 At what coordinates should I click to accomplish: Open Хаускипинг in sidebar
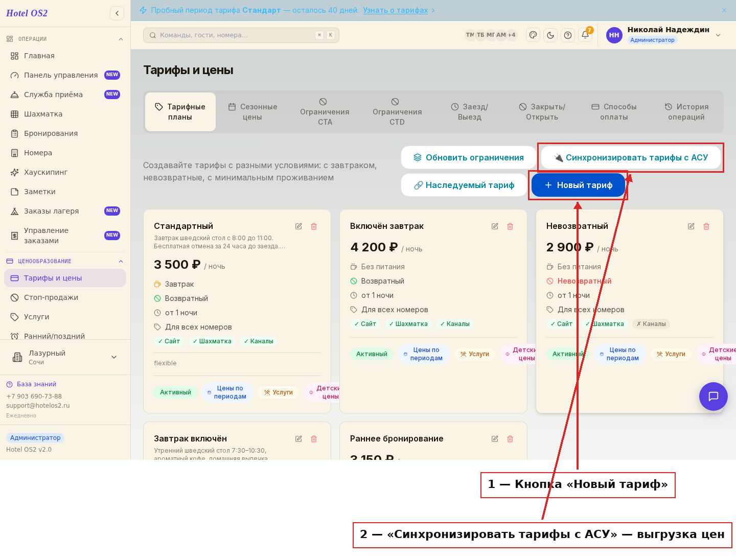tap(65, 172)
